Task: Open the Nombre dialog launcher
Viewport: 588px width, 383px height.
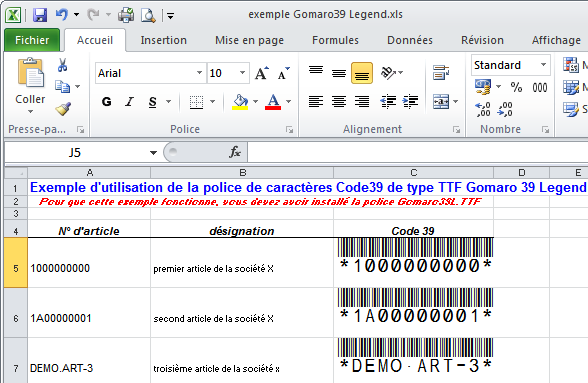Action: click(x=545, y=130)
